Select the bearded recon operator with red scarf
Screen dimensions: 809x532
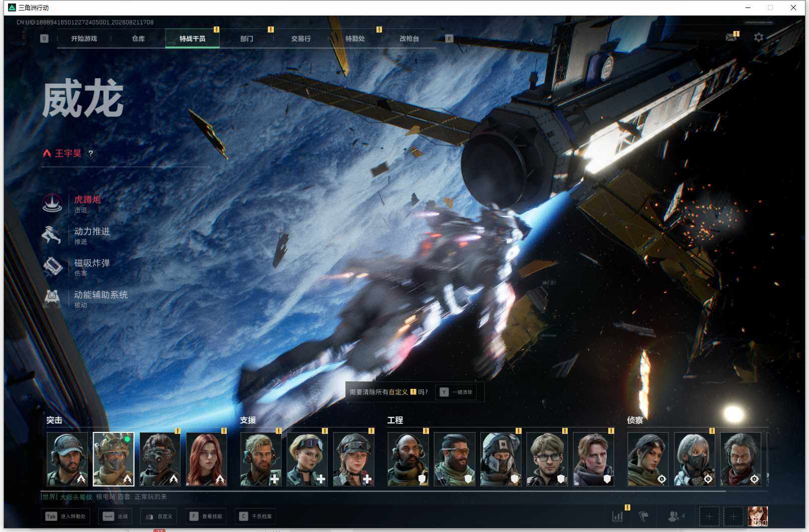coord(740,459)
